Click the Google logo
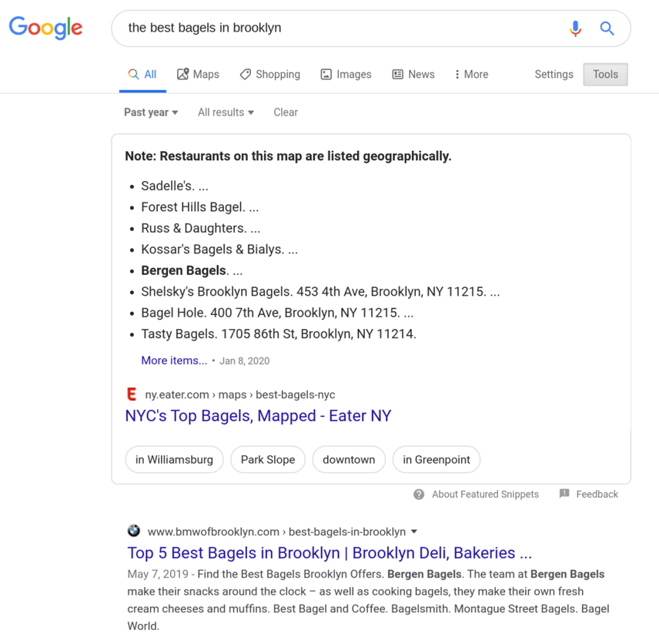Image resolution: width=659 pixels, height=644 pixels. 45,28
